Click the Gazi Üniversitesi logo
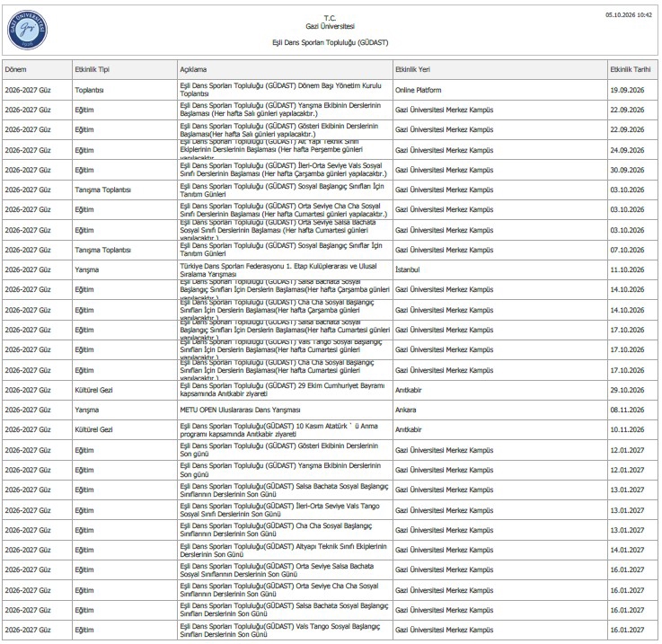This screenshot has height=644, width=662. point(28,30)
